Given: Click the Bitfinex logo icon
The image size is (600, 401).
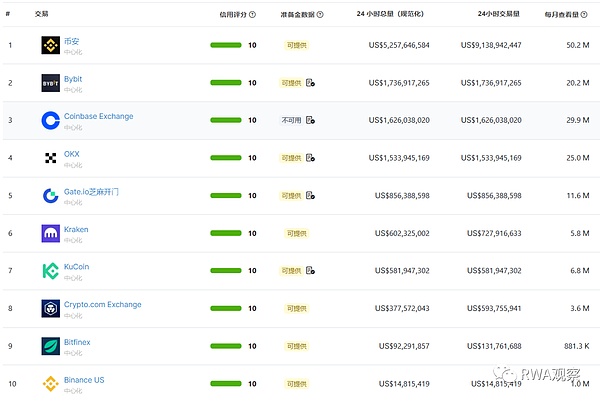Looking at the screenshot, I should pos(50,346).
